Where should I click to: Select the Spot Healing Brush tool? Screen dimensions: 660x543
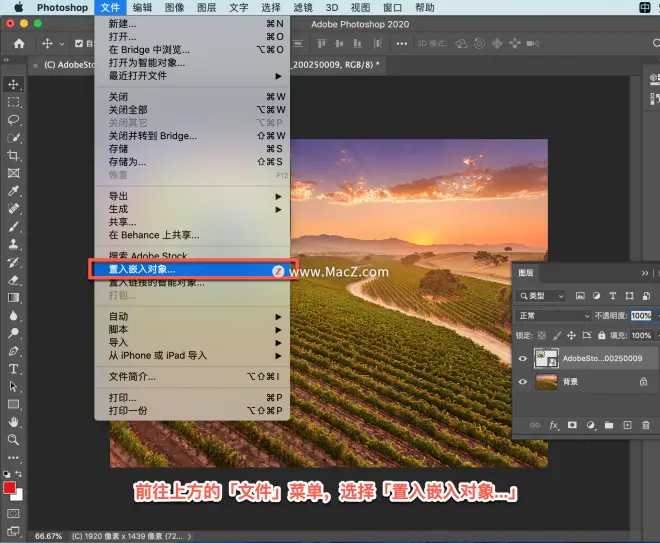coord(13,209)
